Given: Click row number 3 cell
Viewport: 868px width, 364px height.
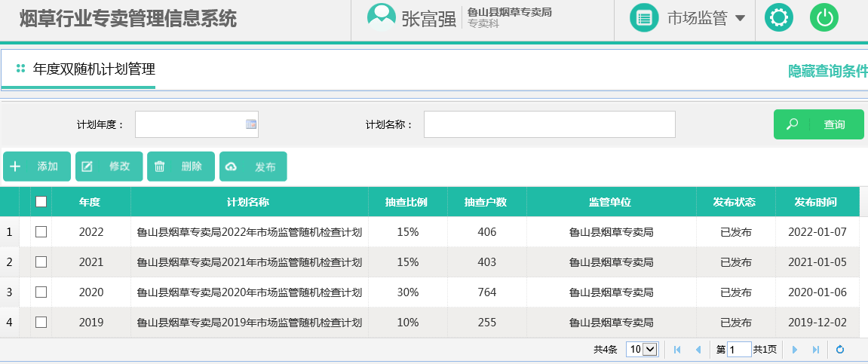Looking at the screenshot, I should tap(9, 292).
